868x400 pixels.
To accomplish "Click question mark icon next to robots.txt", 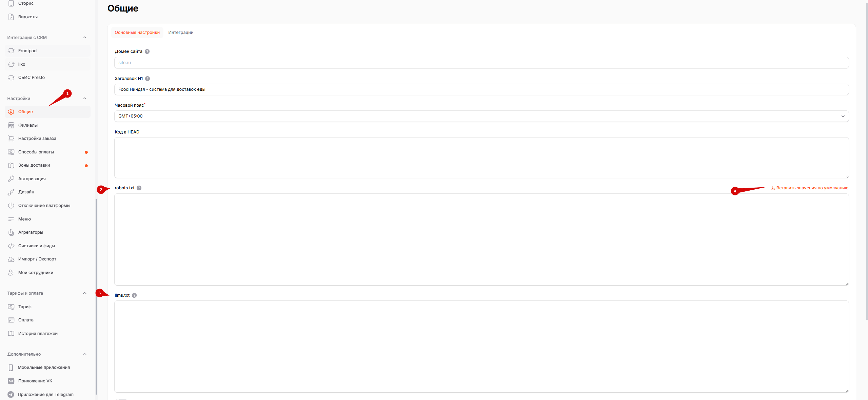I will (139, 188).
